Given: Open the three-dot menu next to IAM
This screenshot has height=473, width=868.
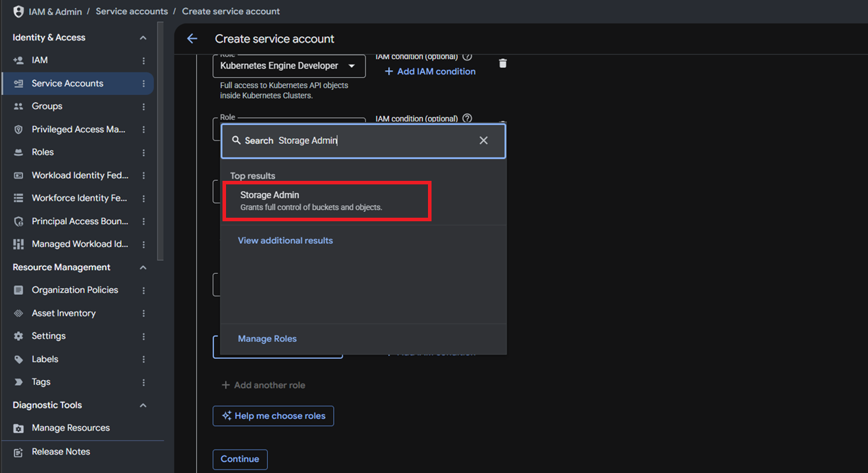Looking at the screenshot, I should (x=144, y=61).
